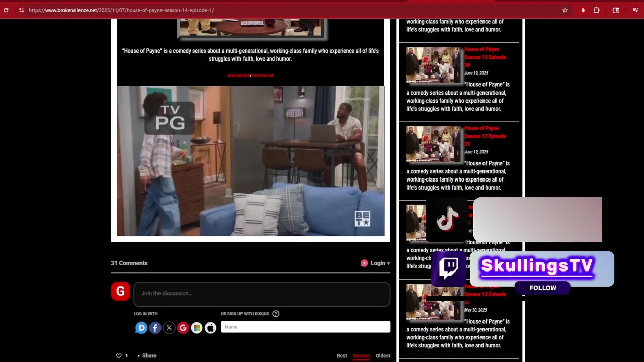Play the House of Payne video player
644x362 pixels.
[x=251, y=161]
